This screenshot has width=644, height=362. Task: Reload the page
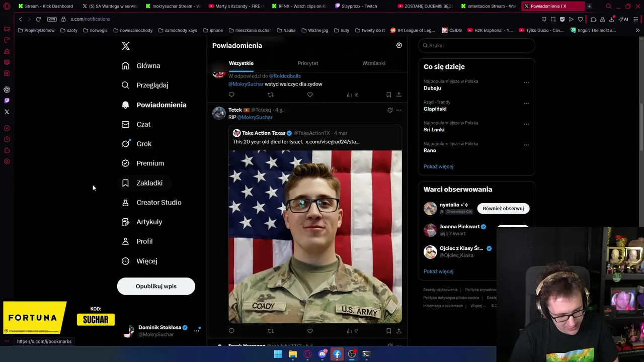coord(38,19)
